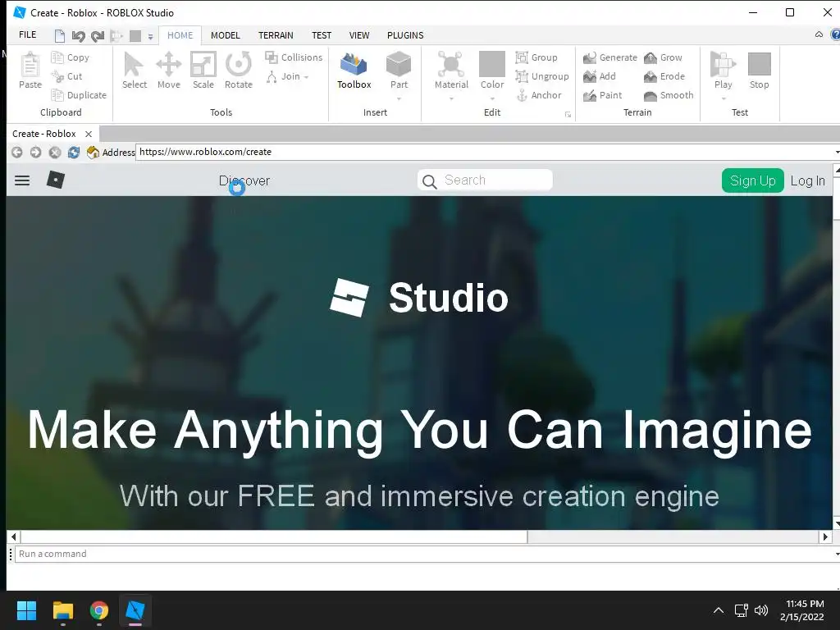The height and width of the screenshot is (630, 840).
Task: Click the Play test button
Action: pyautogui.click(x=724, y=71)
